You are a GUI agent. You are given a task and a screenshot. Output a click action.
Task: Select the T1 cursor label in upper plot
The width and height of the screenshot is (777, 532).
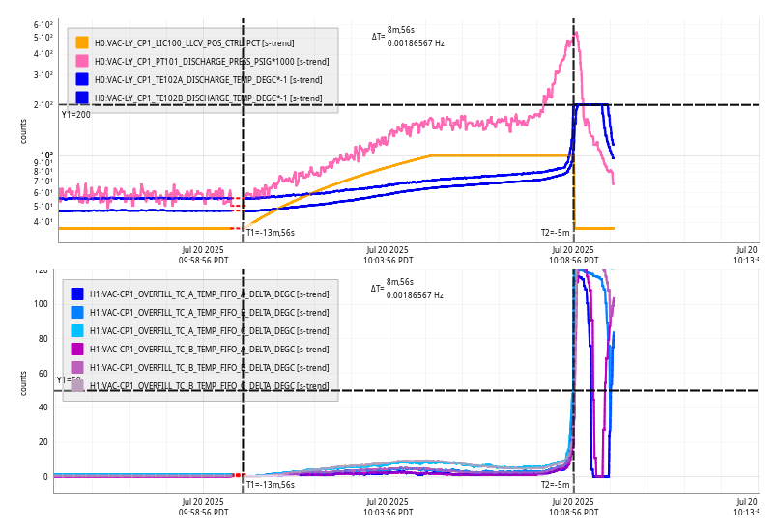[x=270, y=232]
